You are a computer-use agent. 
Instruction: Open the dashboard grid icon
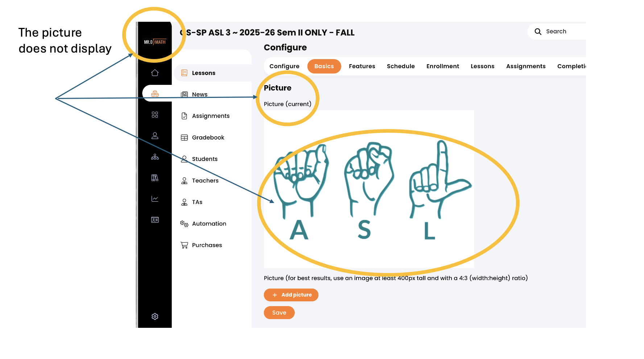(x=155, y=115)
